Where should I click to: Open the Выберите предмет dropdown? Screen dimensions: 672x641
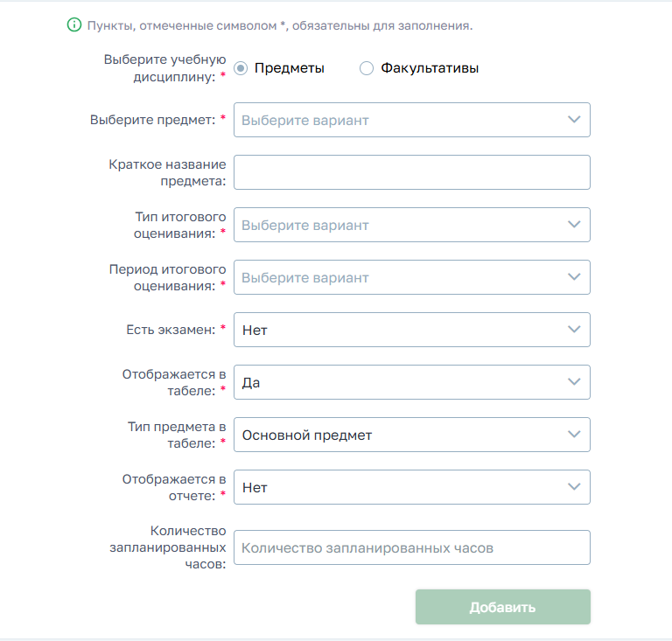click(x=412, y=120)
